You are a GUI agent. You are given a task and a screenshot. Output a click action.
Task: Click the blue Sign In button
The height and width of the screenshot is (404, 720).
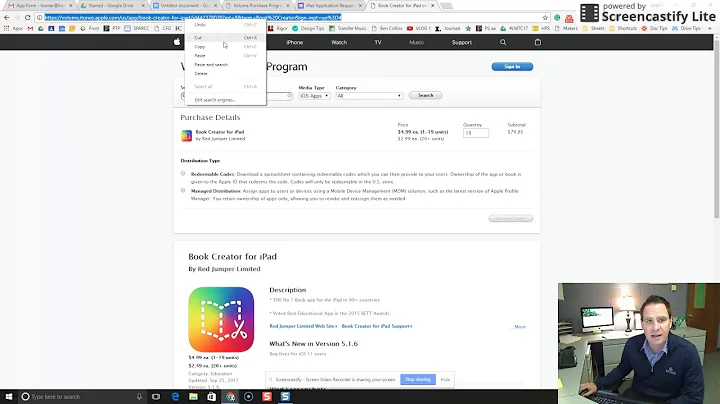click(512, 67)
